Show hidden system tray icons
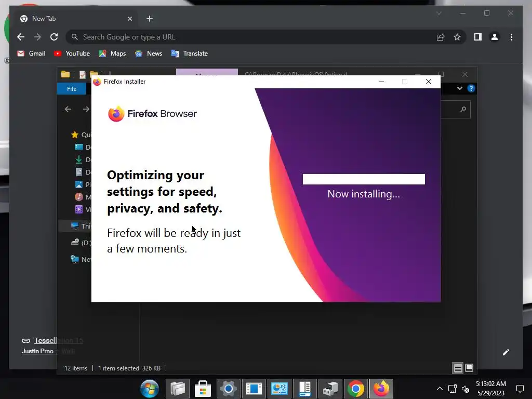The width and height of the screenshot is (532, 399). point(440,389)
